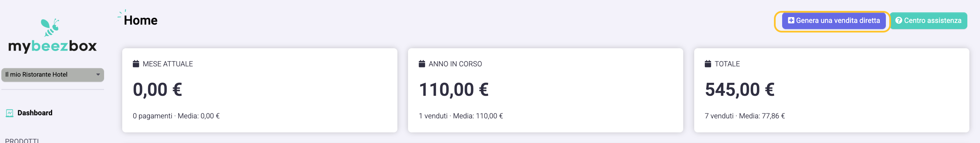Open the Dashboard menu item
Screen dimensions: 980x143
(x=35, y=113)
